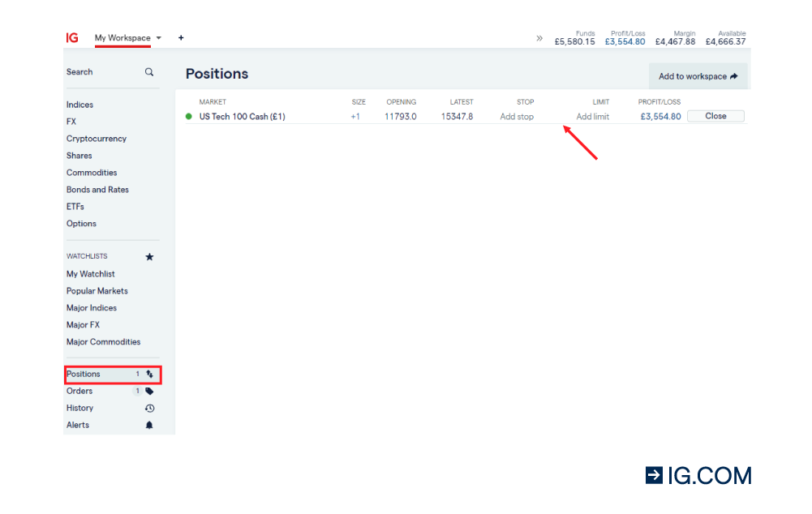
Task: Click the Add to workspace button
Action: 698,75
